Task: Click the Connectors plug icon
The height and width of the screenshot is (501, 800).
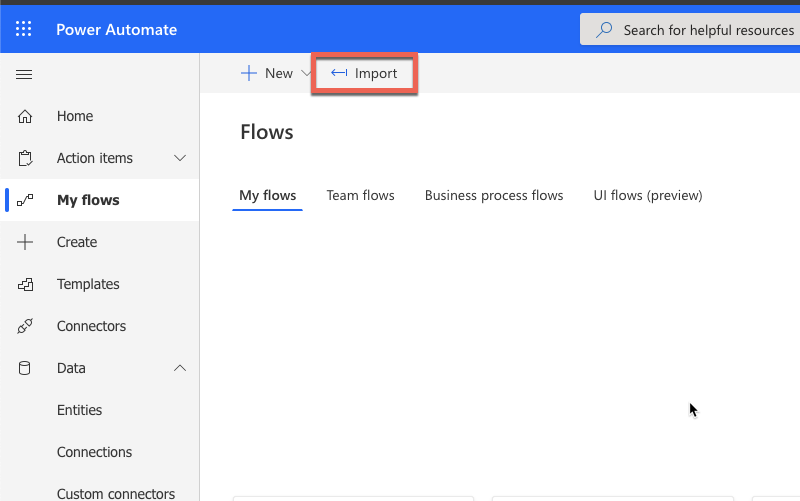Action: [x=25, y=326]
